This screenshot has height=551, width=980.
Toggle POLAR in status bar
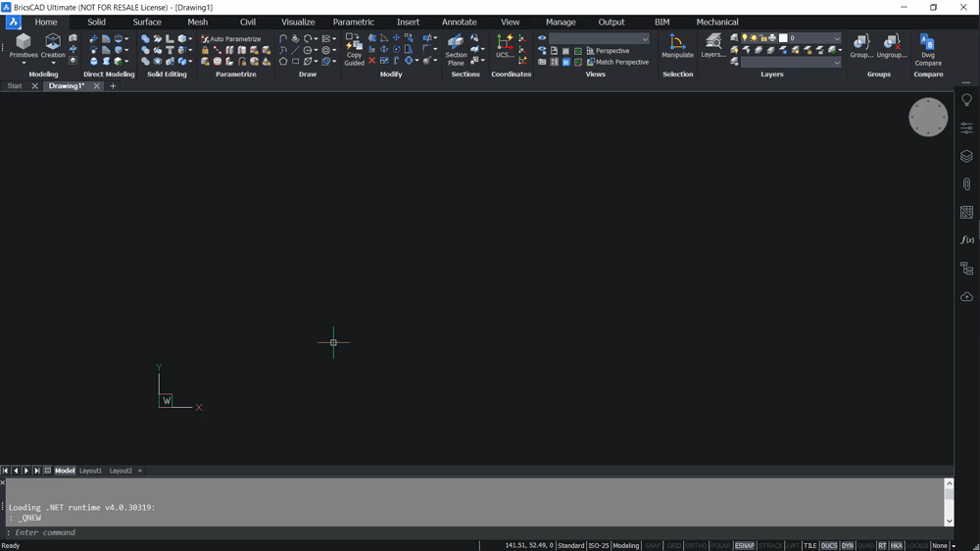pyautogui.click(x=720, y=545)
